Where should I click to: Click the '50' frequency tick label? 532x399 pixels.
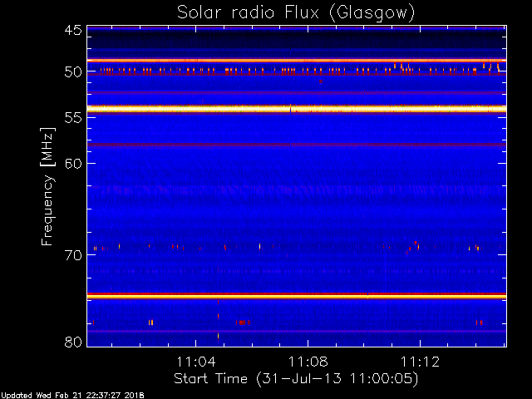click(x=73, y=72)
